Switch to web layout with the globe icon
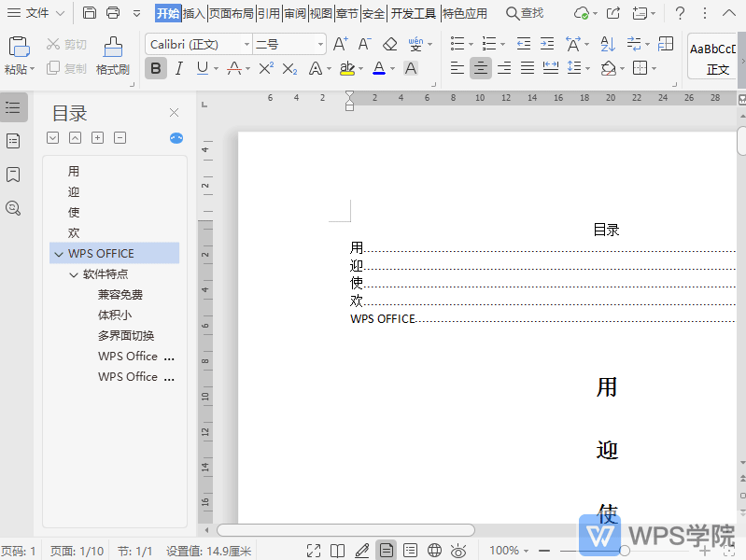The width and height of the screenshot is (746, 560). (x=434, y=551)
